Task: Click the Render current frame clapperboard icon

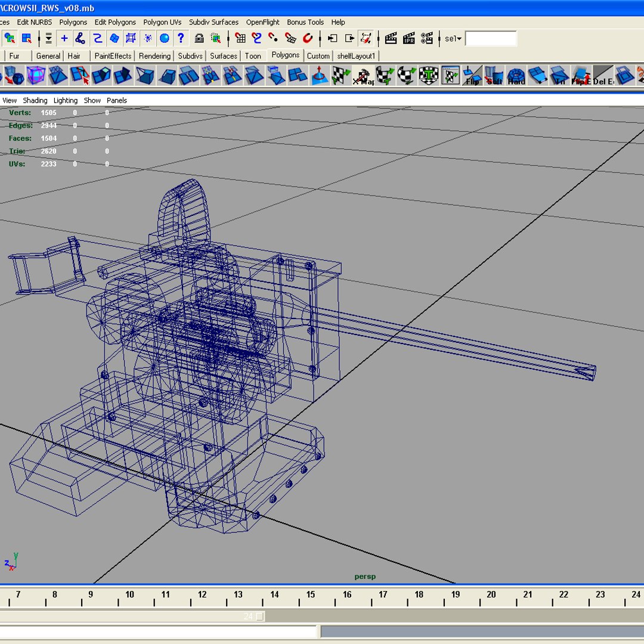Action: click(391, 39)
